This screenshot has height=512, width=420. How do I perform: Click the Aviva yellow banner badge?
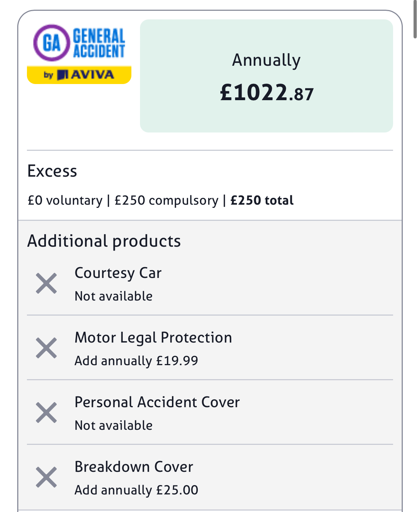(x=79, y=75)
